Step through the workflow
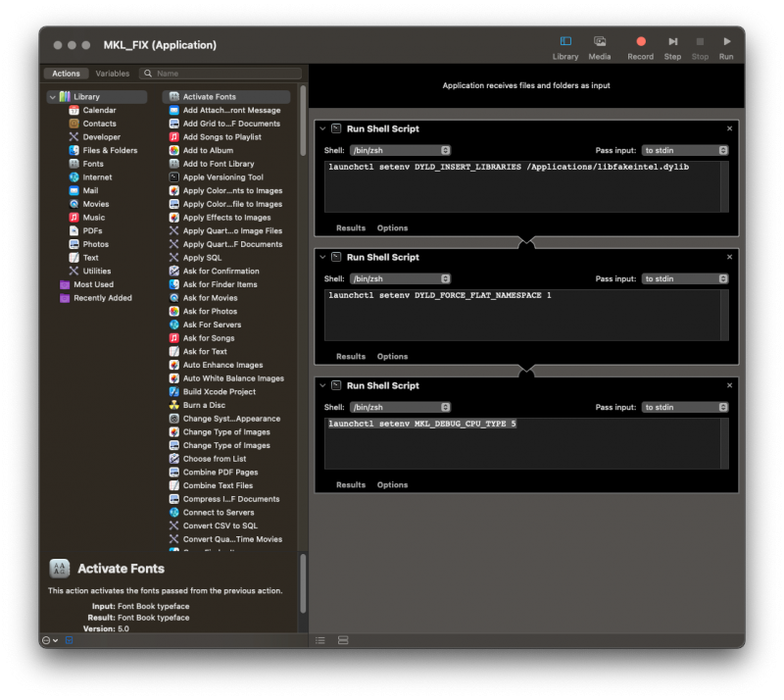Viewport: 784px width, 700px height. [672, 48]
